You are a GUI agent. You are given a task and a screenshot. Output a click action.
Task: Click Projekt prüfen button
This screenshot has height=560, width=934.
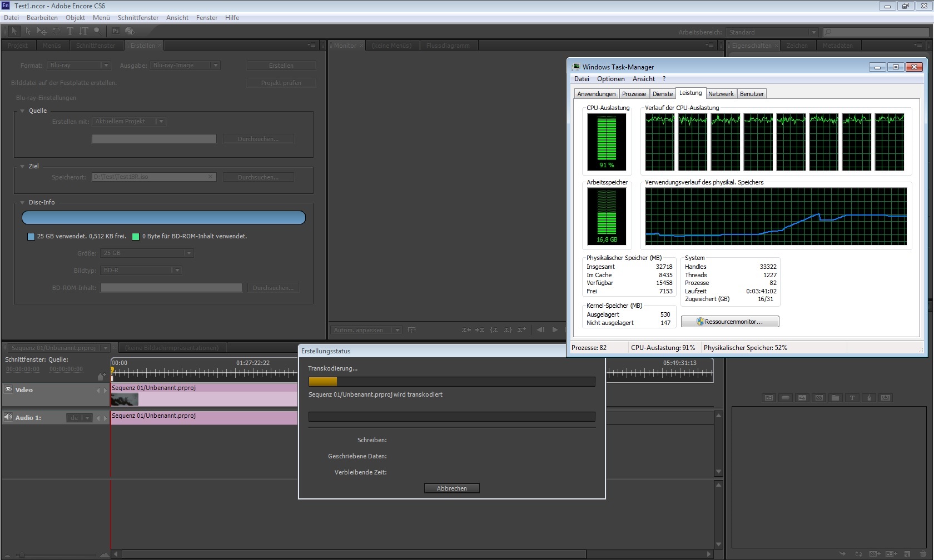(x=281, y=83)
